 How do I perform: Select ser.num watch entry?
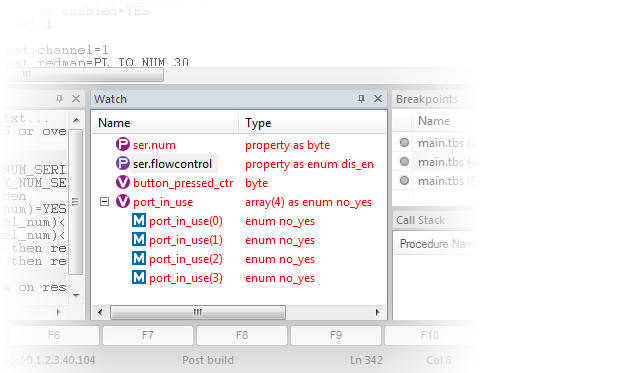pos(154,145)
